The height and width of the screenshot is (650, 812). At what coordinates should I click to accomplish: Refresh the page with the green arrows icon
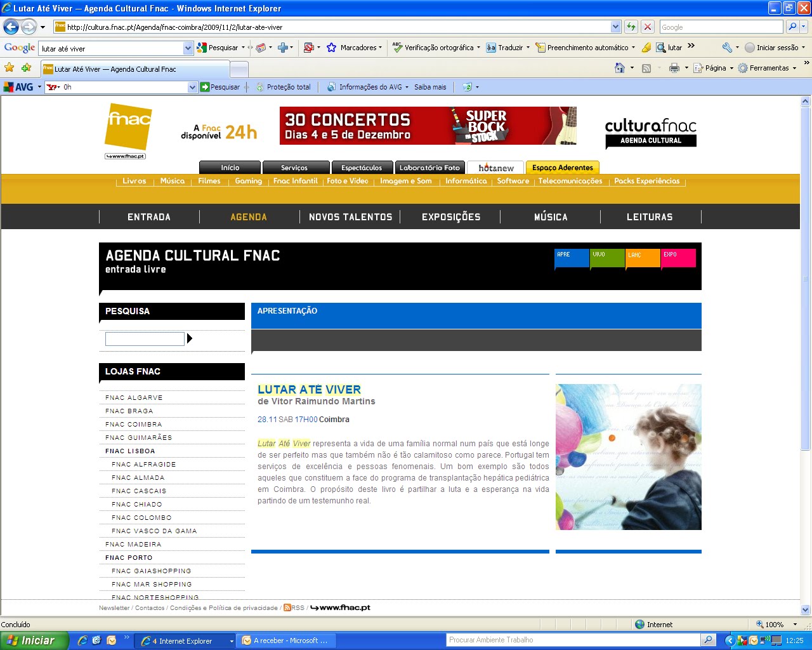tap(631, 27)
